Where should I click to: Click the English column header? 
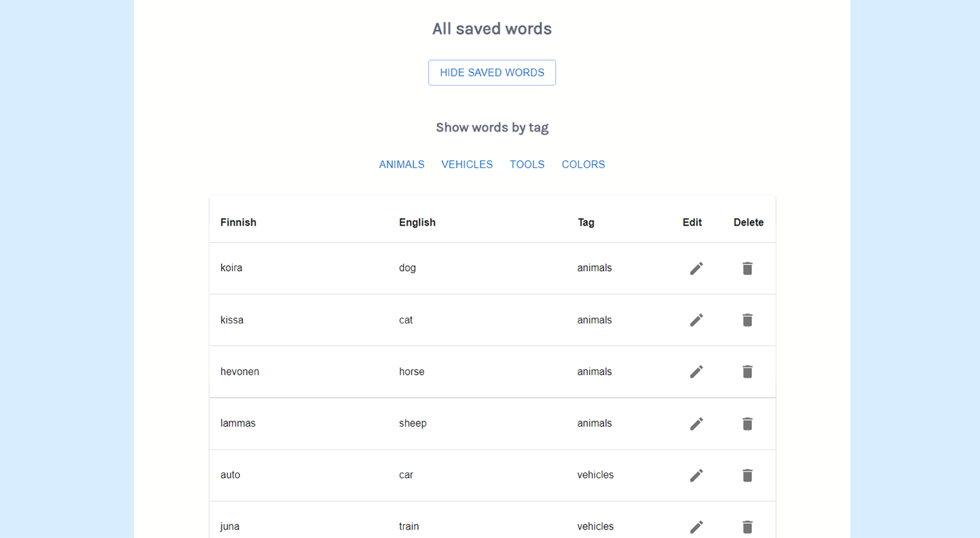click(417, 222)
